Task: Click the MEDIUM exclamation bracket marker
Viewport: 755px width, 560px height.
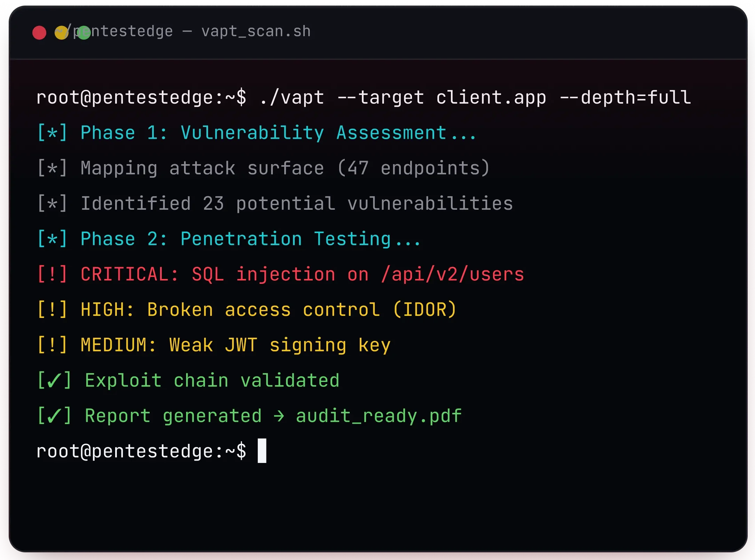Action: click(x=52, y=345)
